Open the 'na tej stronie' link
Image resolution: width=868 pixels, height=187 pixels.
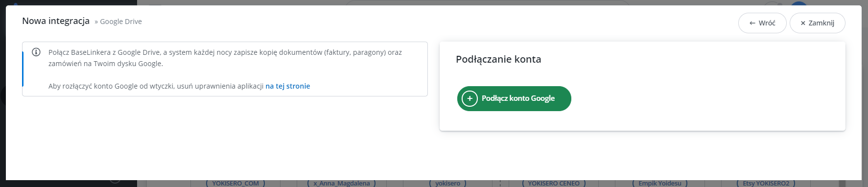pos(288,86)
